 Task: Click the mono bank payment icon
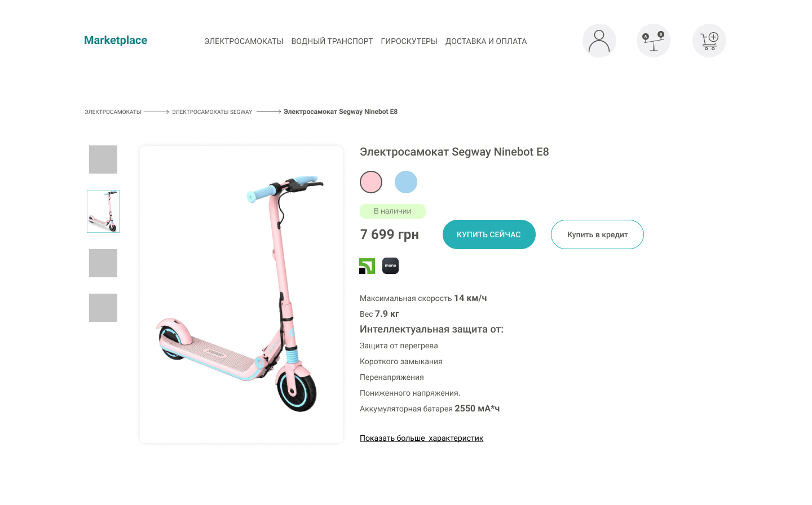coord(390,266)
